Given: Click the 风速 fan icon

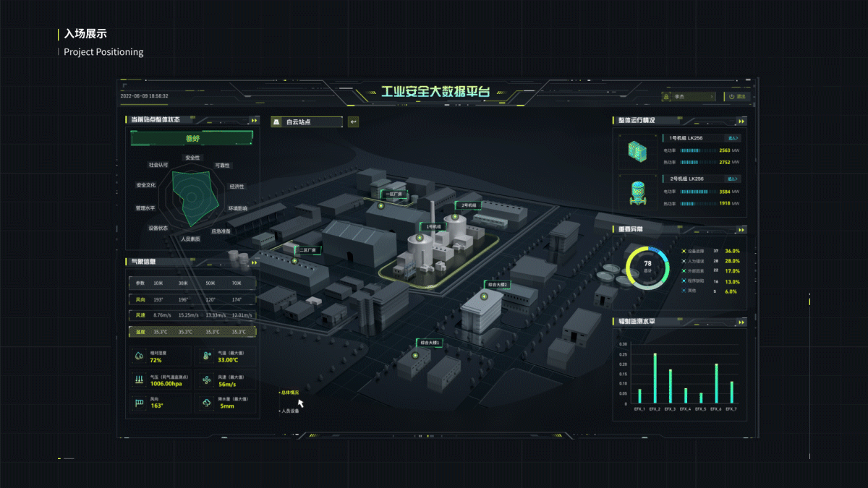Looking at the screenshot, I should (x=207, y=380).
